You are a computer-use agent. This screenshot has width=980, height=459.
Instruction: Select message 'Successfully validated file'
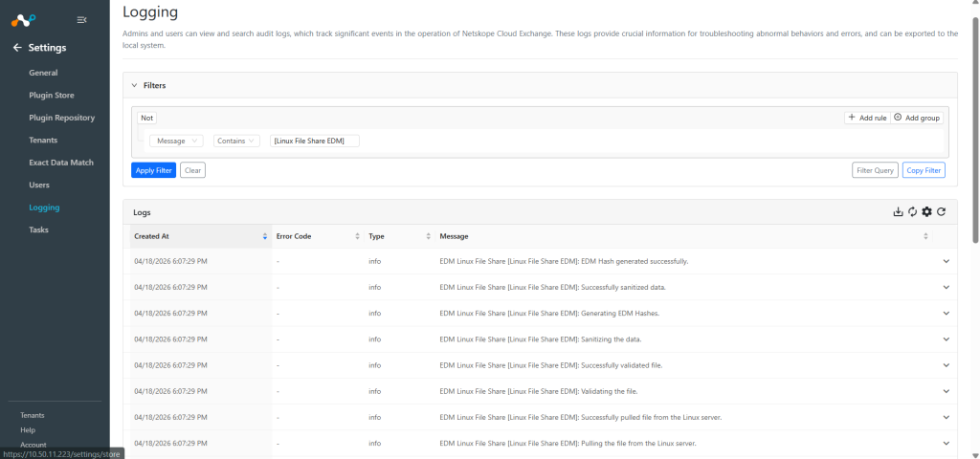click(x=551, y=365)
